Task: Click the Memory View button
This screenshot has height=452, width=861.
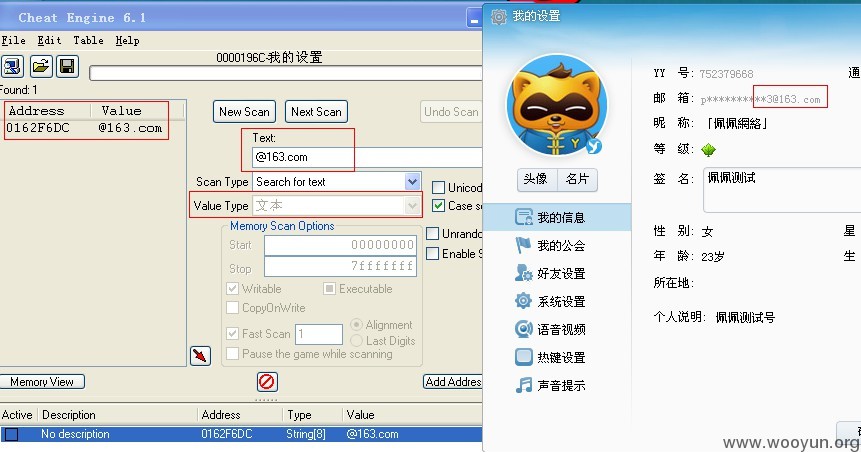Action: click(42, 382)
